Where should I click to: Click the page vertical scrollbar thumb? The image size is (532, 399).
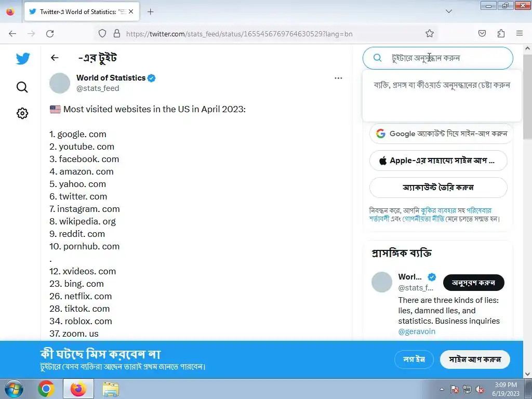point(527,97)
